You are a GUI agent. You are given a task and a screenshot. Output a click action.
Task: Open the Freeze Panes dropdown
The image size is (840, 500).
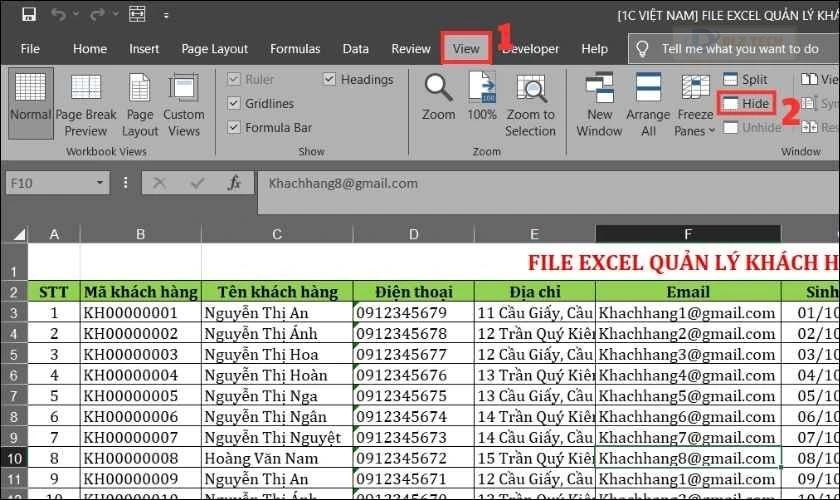pyautogui.click(x=695, y=104)
